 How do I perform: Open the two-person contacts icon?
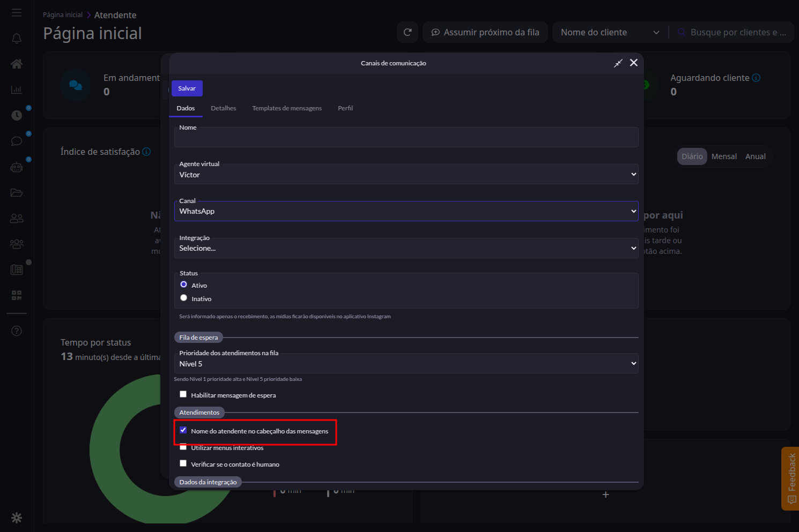tap(17, 218)
